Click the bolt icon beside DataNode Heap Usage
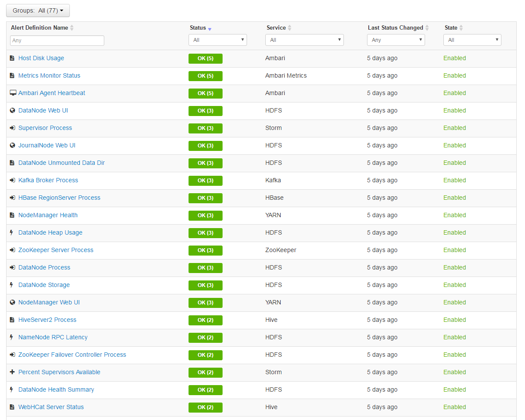Viewport: 525px width, 420px height. click(12, 232)
